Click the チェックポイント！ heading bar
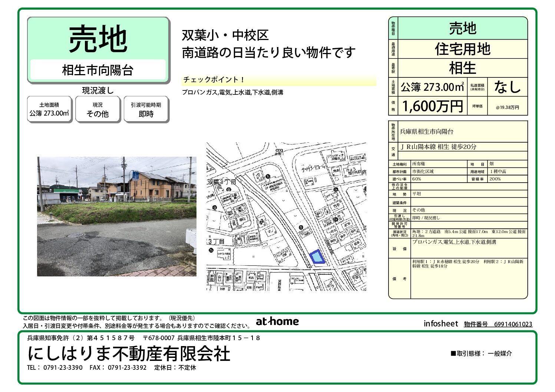 tap(279, 80)
